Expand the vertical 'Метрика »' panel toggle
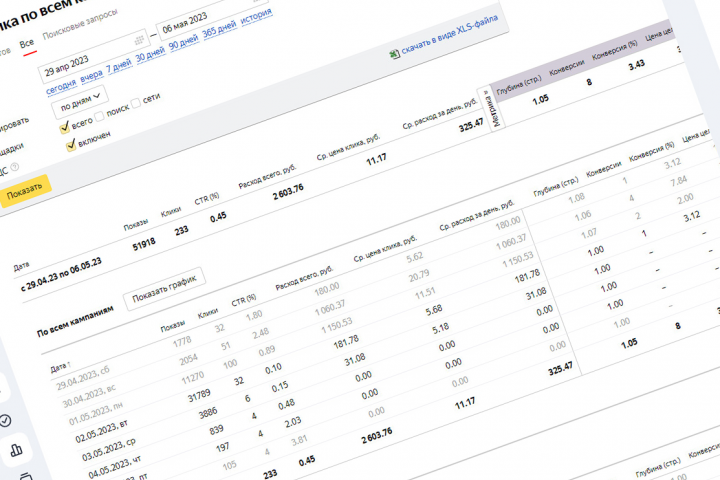720x480 pixels. pos(491,109)
